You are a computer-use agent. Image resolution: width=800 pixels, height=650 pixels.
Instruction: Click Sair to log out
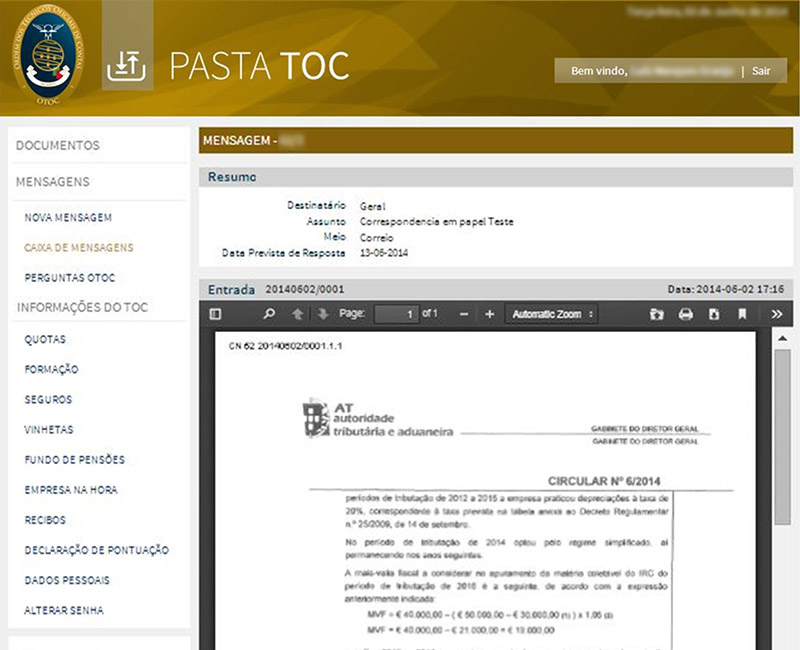tap(761, 71)
